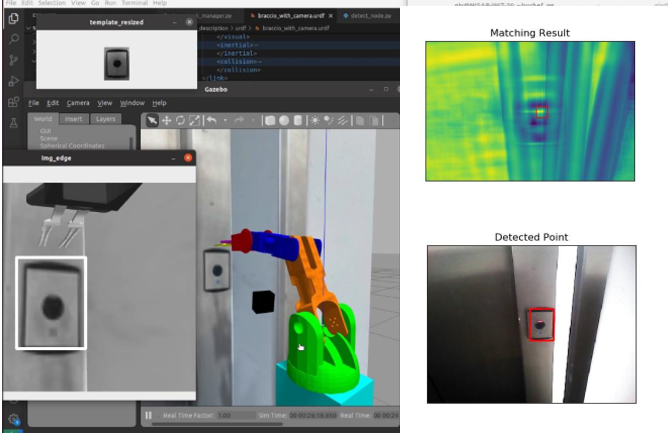The width and height of the screenshot is (668, 433).
Task: Select Scene item in World tree
Action: click(49, 138)
